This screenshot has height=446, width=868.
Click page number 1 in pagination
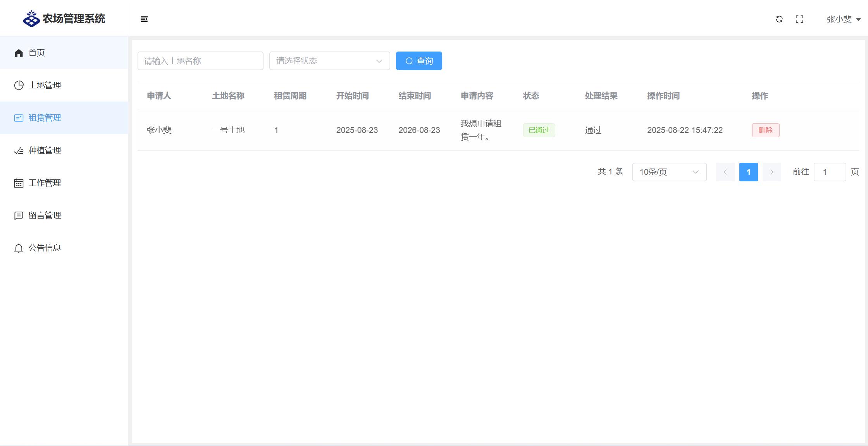point(748,172)
